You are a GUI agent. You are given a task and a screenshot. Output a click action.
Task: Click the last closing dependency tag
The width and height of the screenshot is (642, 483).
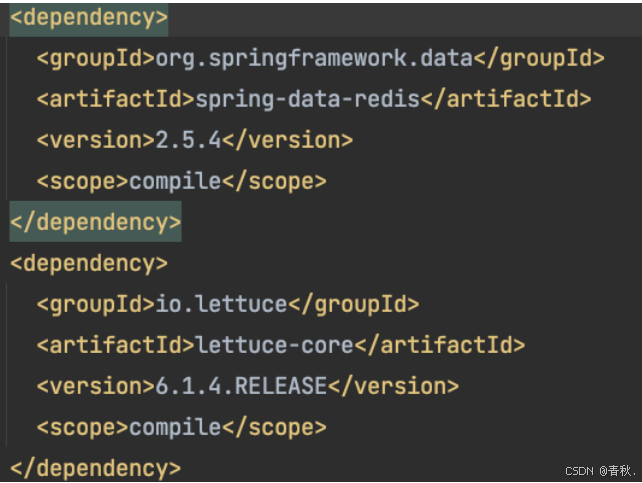pos(95,467)
